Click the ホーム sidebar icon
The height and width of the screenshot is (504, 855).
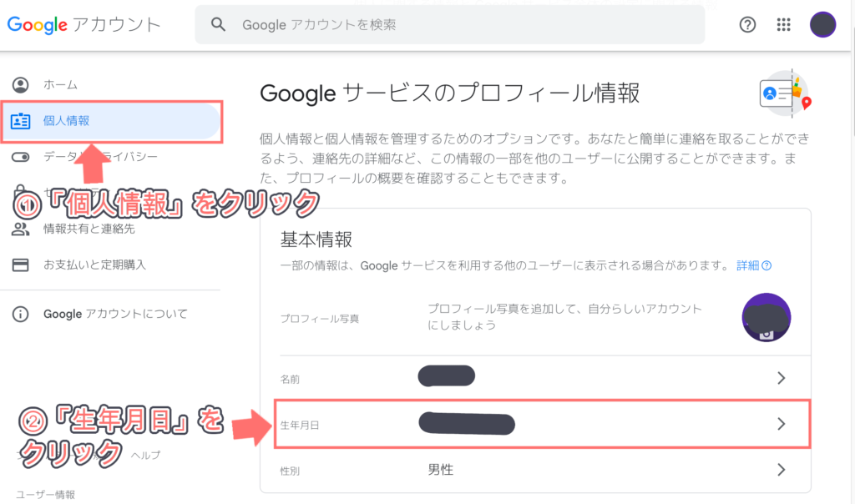pos(21,85)
